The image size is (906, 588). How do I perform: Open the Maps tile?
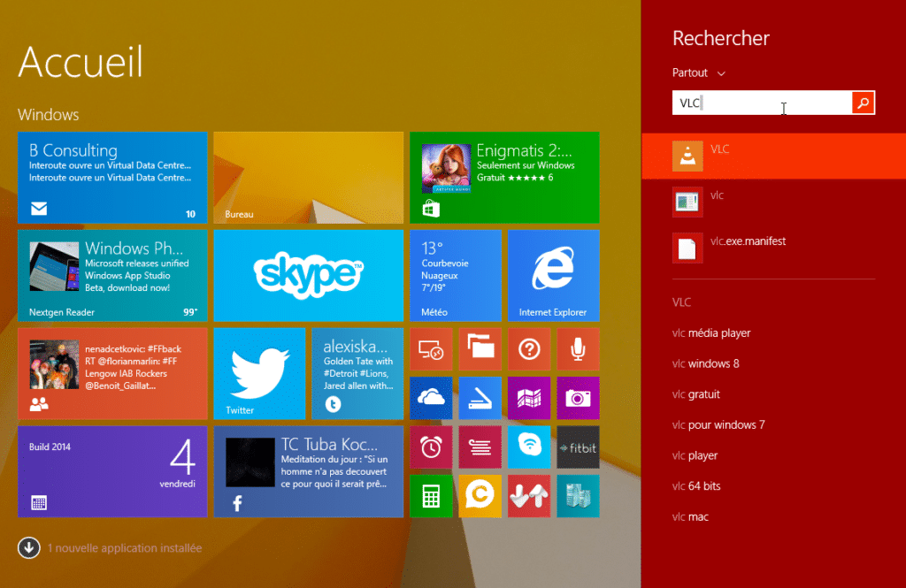coord(529,398)
